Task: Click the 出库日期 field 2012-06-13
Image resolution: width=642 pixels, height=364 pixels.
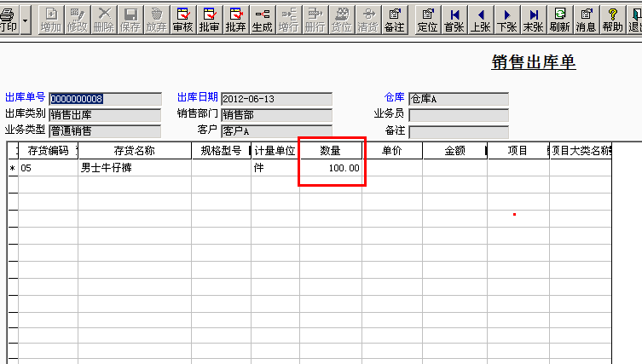Action: 276,99
